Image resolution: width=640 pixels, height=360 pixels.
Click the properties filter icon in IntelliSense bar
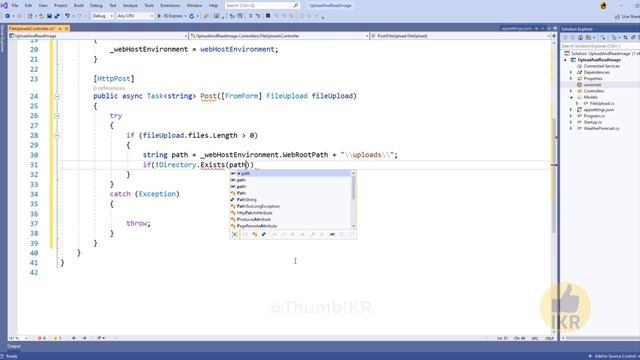point(312,234)
